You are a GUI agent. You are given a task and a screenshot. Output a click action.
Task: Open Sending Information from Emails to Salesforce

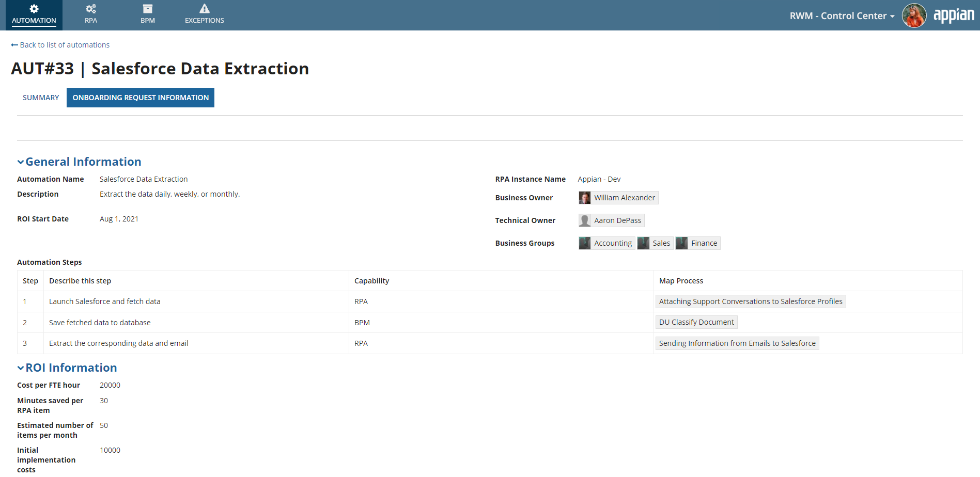tap(737, 343)
